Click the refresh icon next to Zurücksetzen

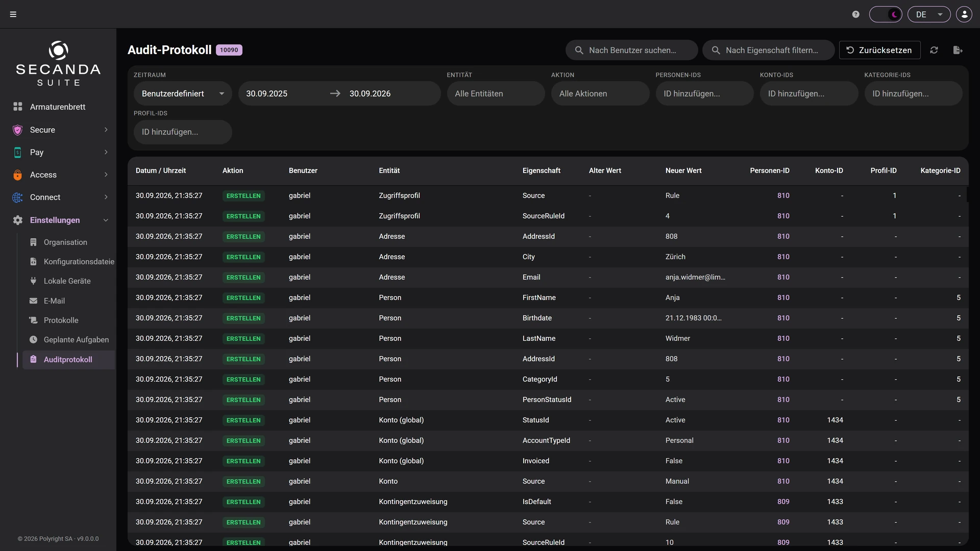(x=934, y=50)
